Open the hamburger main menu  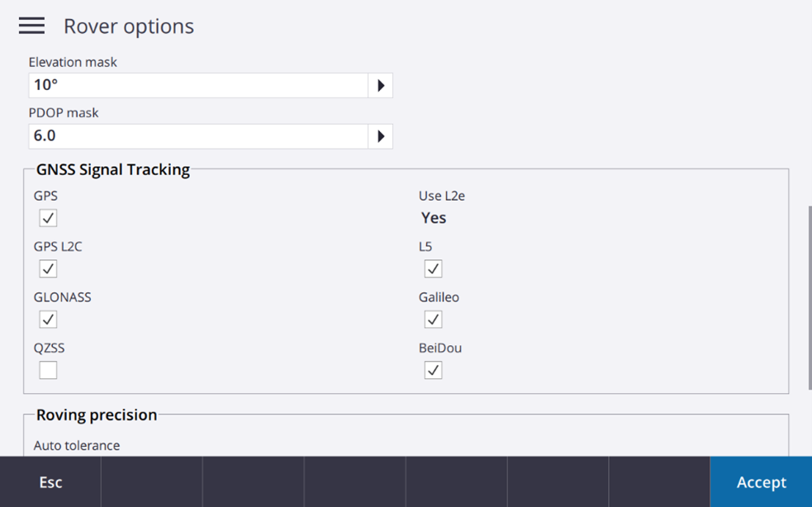(31, 26)
